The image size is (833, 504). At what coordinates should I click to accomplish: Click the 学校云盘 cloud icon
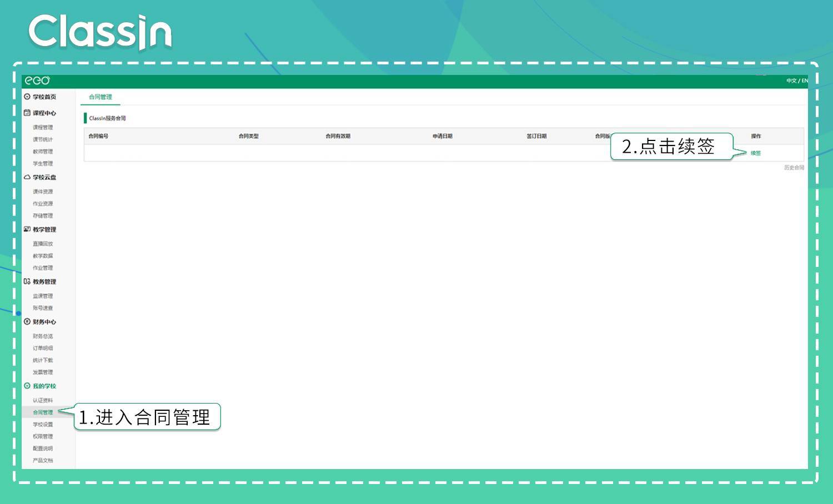[x=27, y=177]
